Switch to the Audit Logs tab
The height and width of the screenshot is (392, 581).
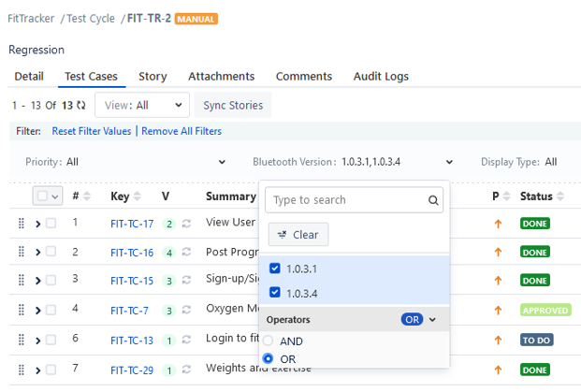(381, 76)
